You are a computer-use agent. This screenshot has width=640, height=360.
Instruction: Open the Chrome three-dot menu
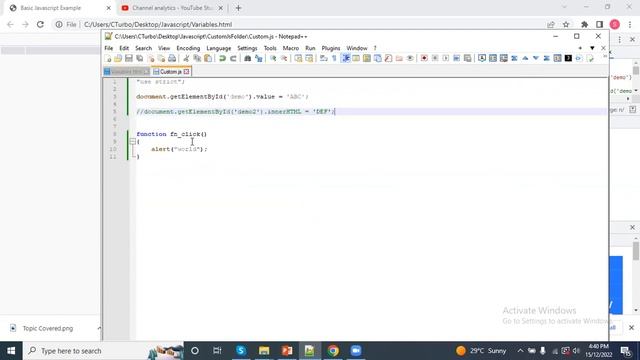(x=630, y=24)
